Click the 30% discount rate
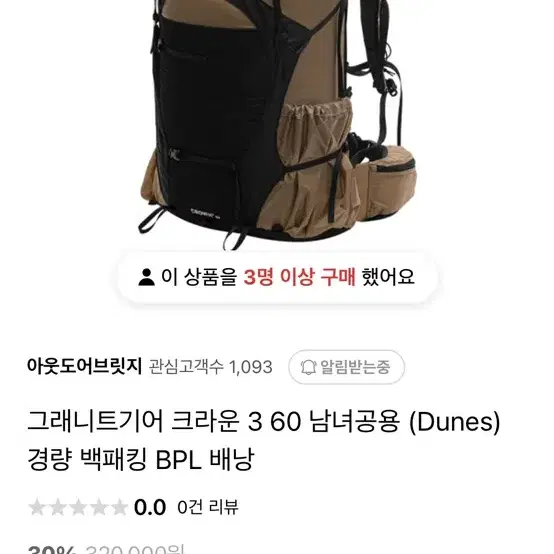 click(52, 550)
